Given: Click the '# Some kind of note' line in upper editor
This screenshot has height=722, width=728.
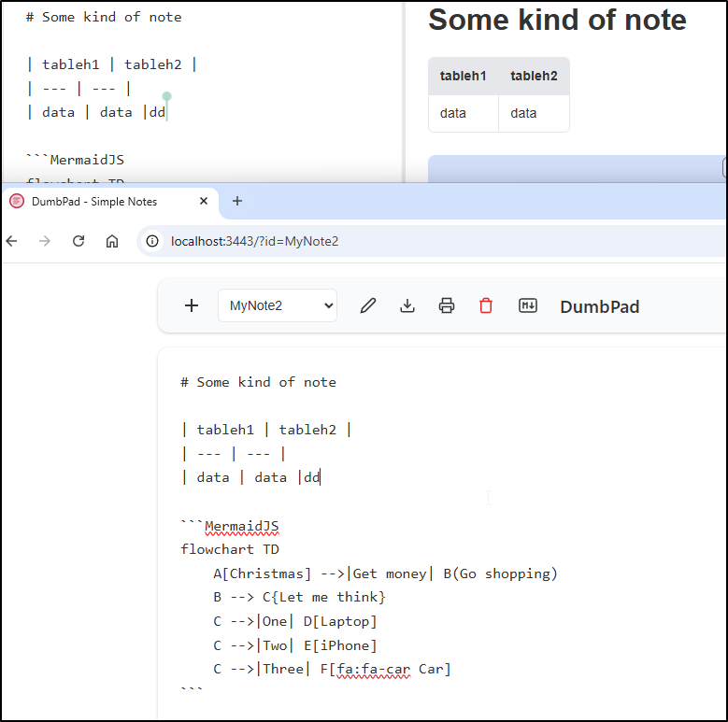Looking at the screenshot, I should point(104,17).
